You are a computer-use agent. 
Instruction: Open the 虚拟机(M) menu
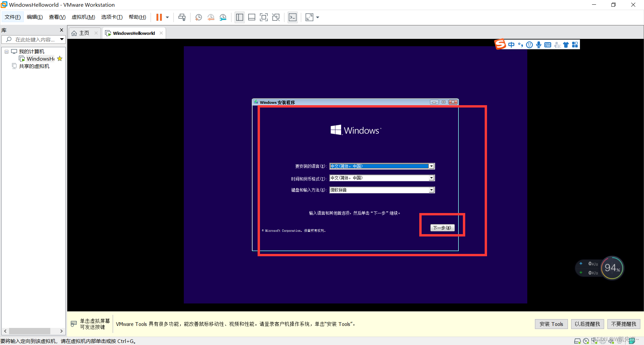[84, 17]
